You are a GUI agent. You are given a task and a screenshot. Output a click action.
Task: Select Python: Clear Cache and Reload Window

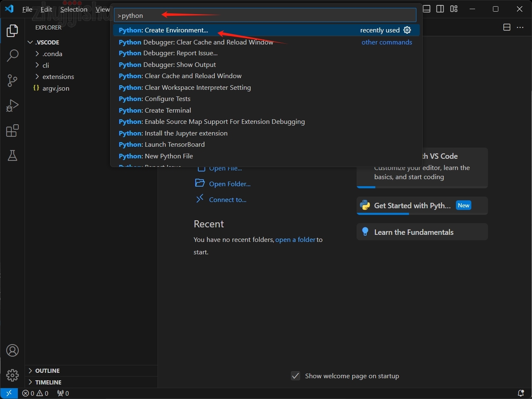pyautogui.click(x=266, y=76)
